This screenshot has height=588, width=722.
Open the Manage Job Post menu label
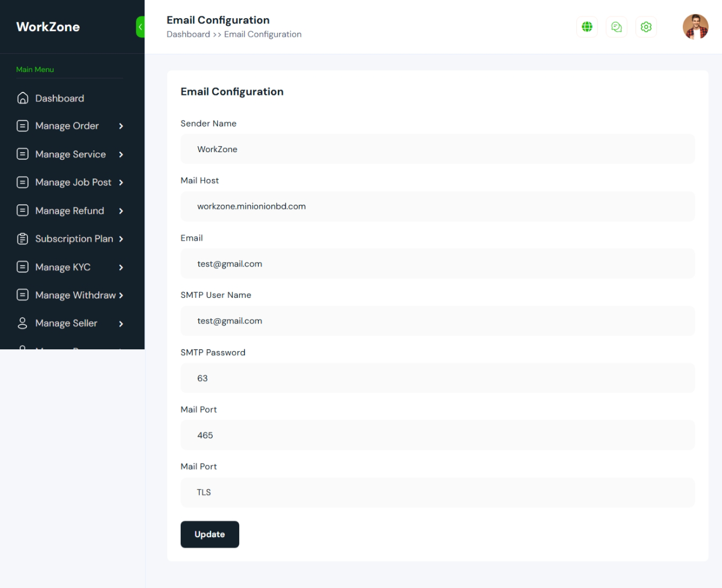click(x=73, y=183)
